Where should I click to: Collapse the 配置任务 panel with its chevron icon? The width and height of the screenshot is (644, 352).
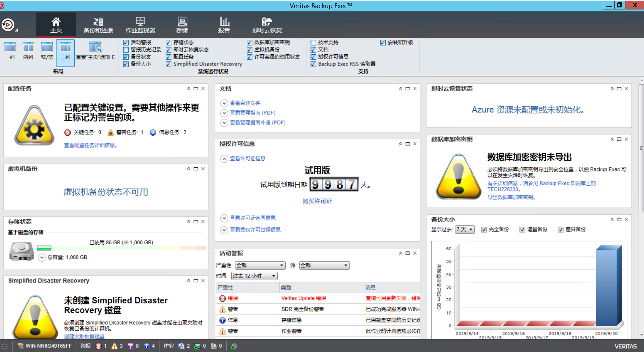189,88
